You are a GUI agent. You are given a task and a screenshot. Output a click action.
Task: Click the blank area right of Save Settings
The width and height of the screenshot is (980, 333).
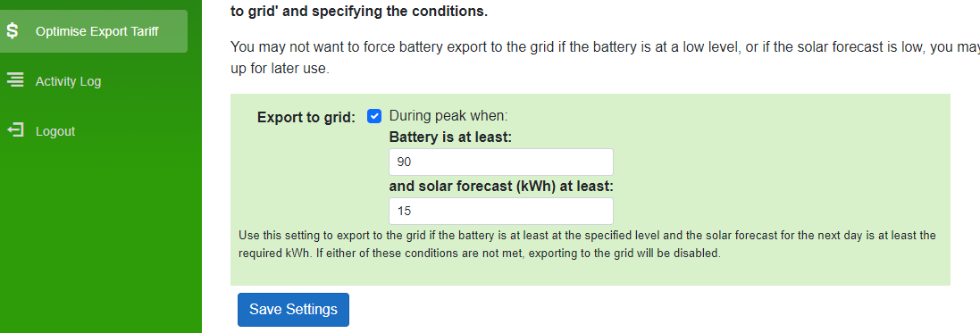tap(650, 309)
